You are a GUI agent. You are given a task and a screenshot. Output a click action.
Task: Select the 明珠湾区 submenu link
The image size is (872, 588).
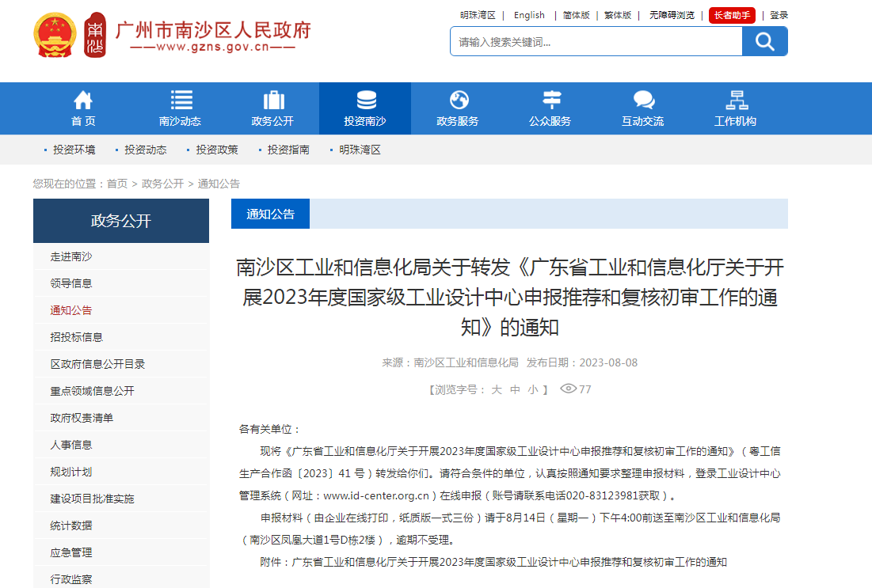coord(360,150)
